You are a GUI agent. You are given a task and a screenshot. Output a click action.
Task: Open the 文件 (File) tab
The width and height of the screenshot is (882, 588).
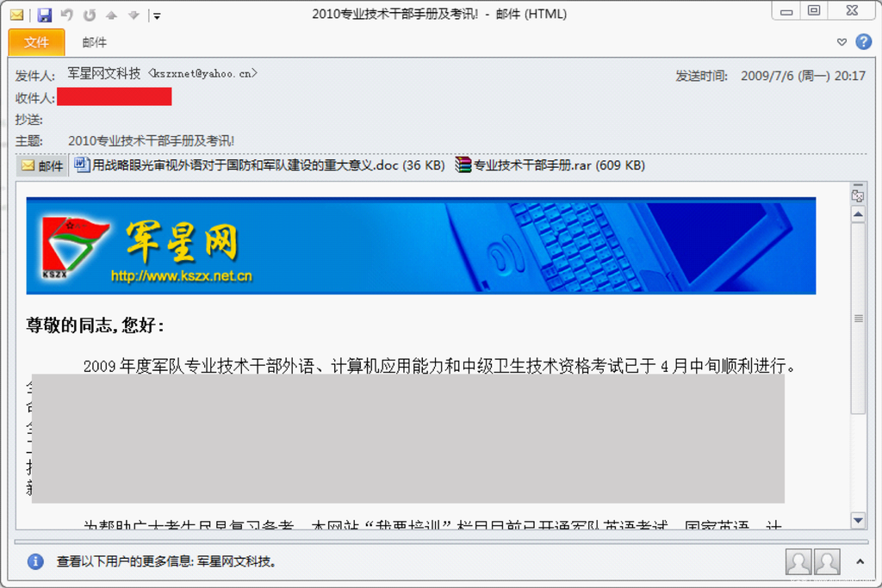(x=36, y=42)
